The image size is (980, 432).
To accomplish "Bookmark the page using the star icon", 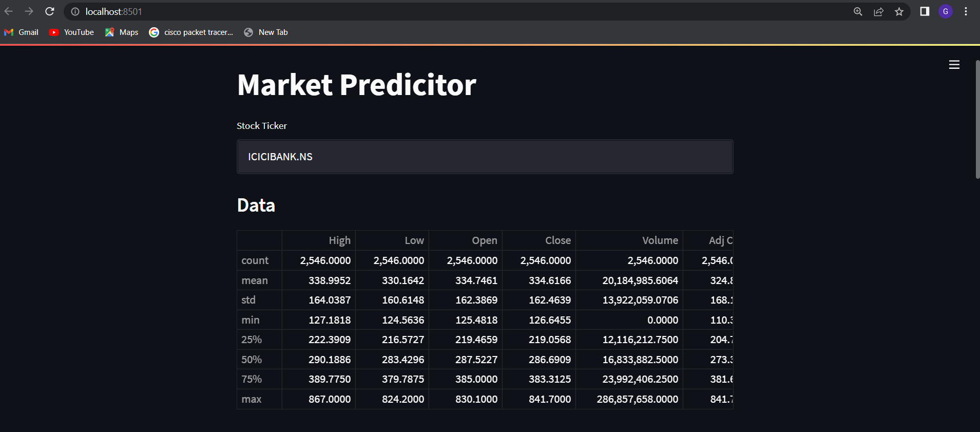I will tap(899, 11).
